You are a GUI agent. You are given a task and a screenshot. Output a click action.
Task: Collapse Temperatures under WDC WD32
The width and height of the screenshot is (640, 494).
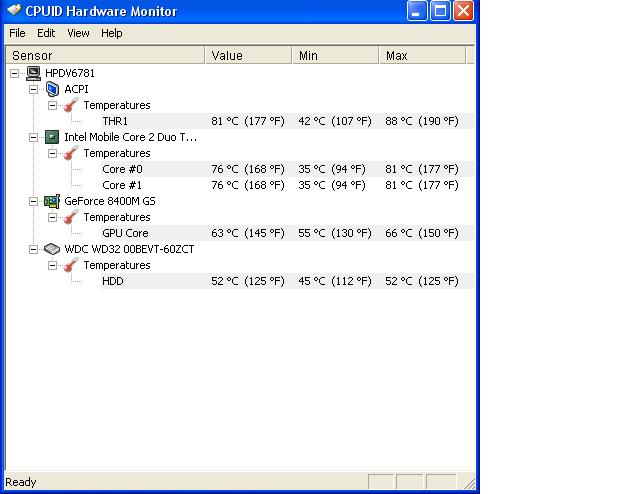click(x=52, y=265)
